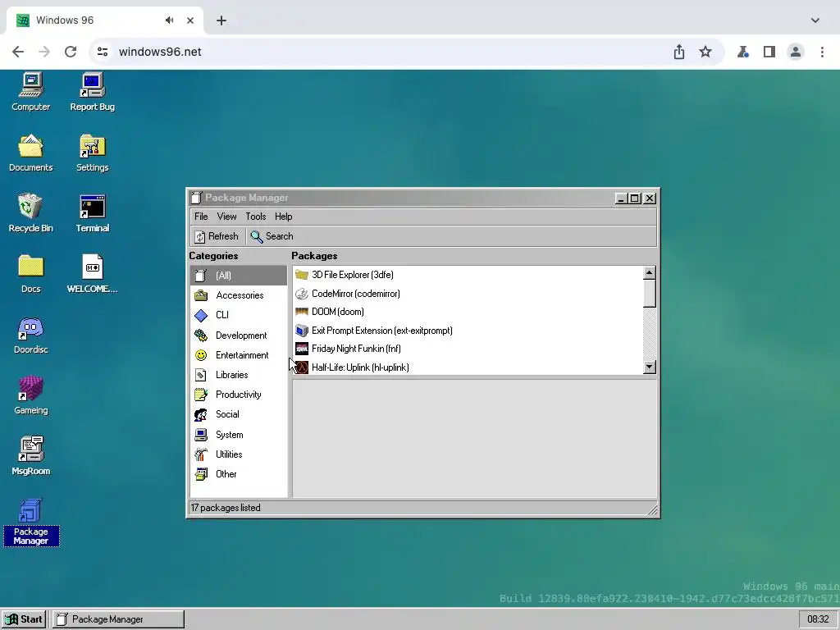Image resolution: width=840 pixels, height=630 pixels.
Task: Select the 3D File Explorer package
Action: [468, 275]
